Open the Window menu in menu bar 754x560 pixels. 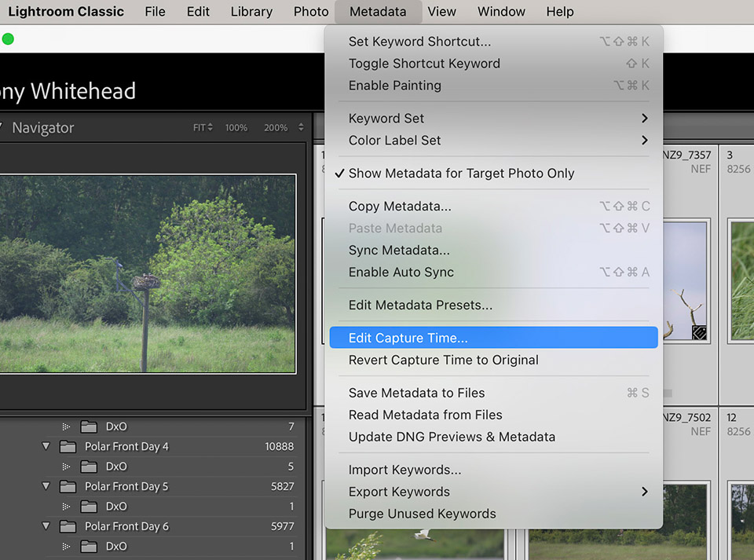(501, 12)
